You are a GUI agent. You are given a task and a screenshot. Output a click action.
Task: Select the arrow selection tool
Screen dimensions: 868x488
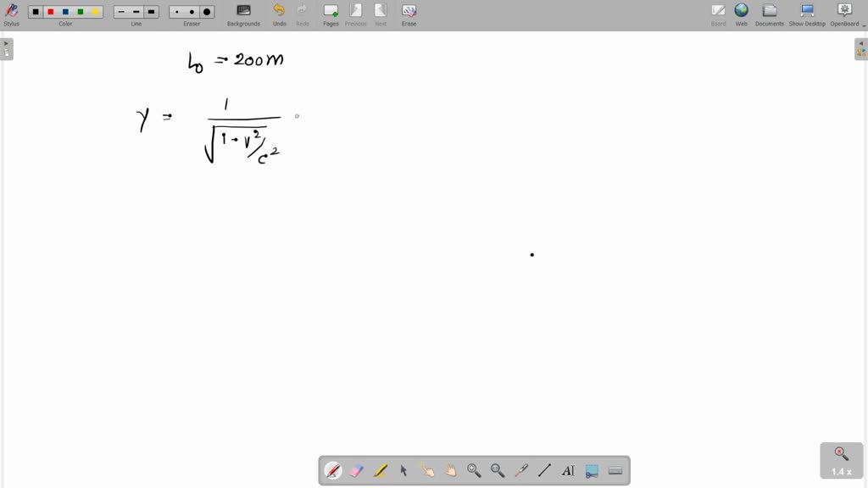tap(403, 470)
